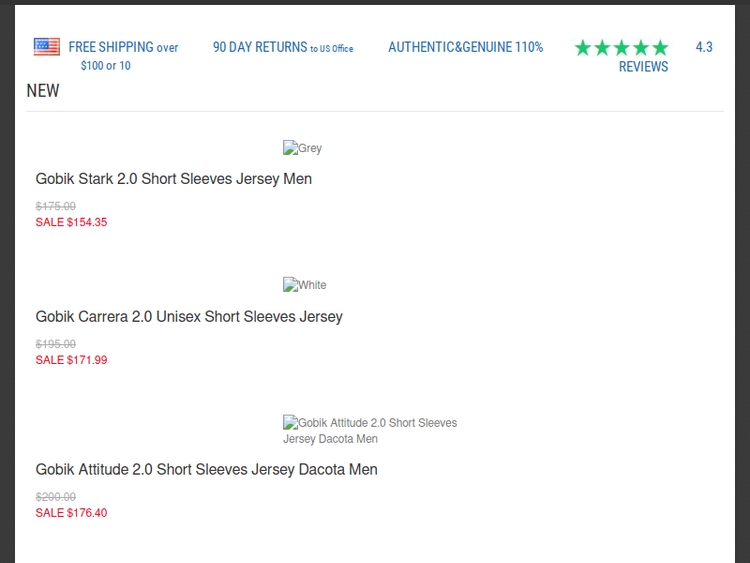750x563 pixels.
Task: Click the US flag icon
Action: coord(47,46)
